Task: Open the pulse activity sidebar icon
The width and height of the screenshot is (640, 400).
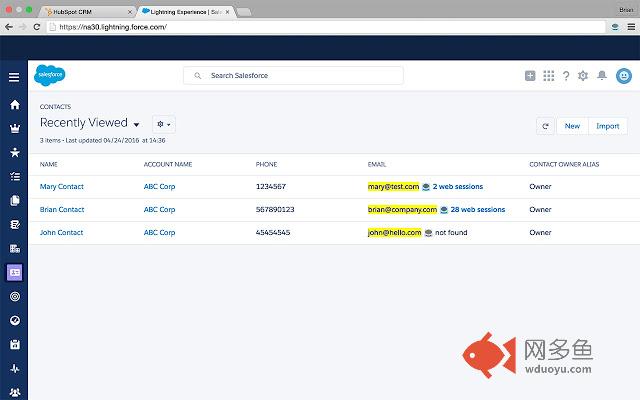Action: 15,369
